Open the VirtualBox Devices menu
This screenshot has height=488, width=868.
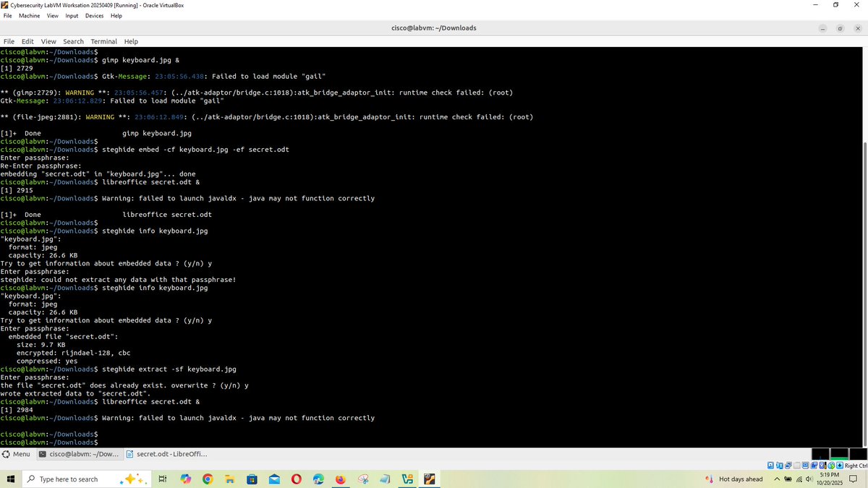point(94,15)
